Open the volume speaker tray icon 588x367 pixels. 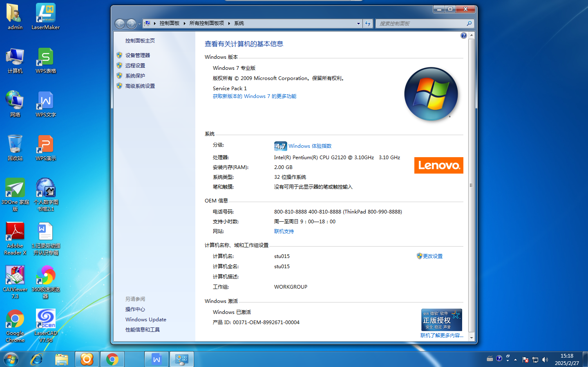click(x=545, y=360)
